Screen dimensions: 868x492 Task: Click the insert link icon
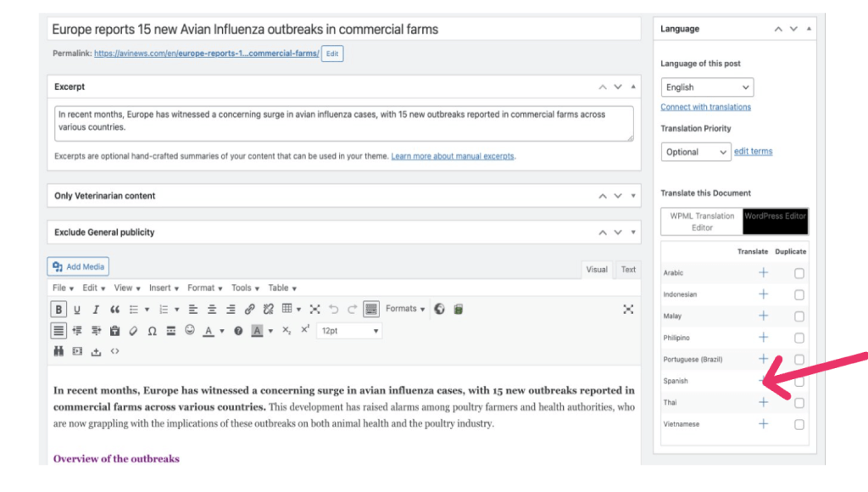coord(249,310)
